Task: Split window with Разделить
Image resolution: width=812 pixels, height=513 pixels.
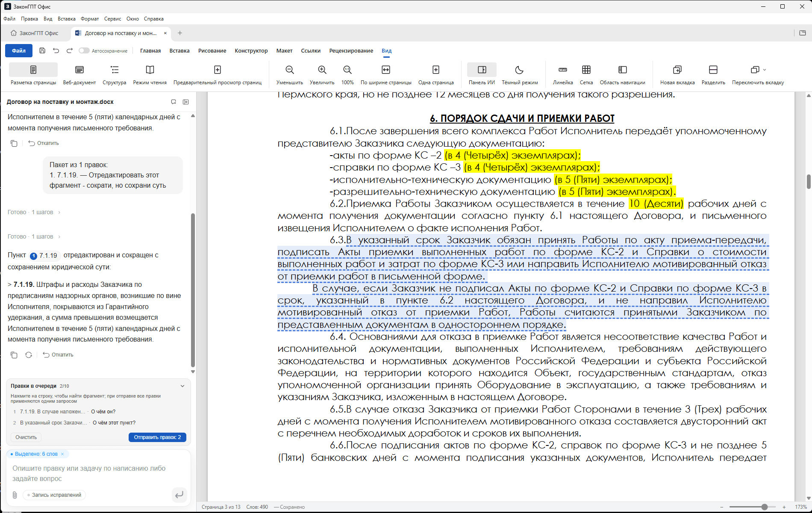Action: point(713,74)
